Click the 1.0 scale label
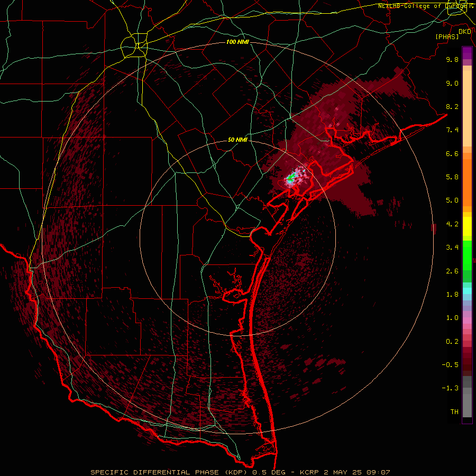This screenshot has height=476, width=476. click(x=452, y=318)
